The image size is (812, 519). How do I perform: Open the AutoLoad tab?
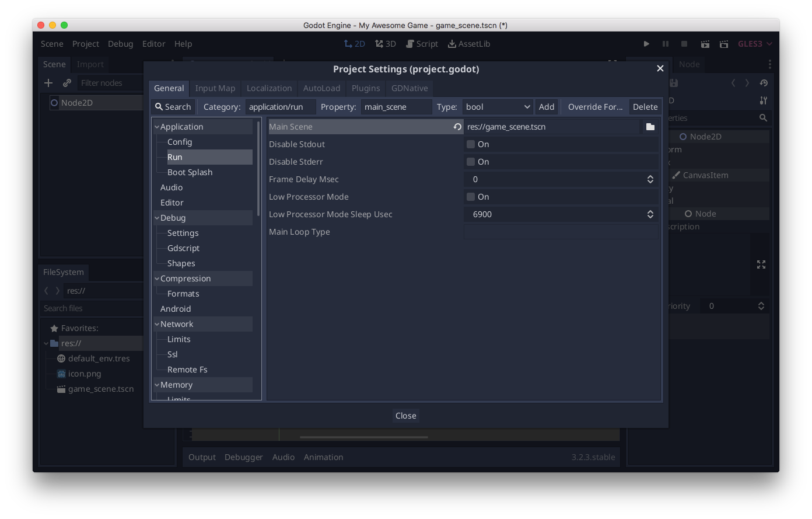[x=321, y=88]
